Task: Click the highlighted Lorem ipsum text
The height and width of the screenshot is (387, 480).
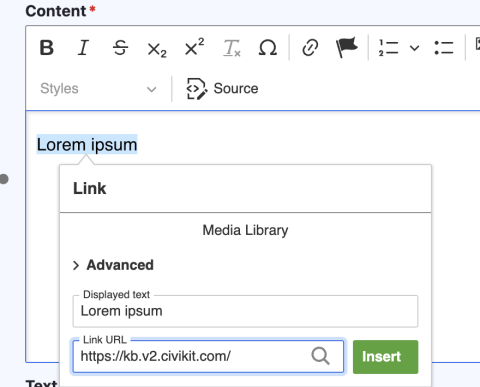Action: tap(87, 145)
